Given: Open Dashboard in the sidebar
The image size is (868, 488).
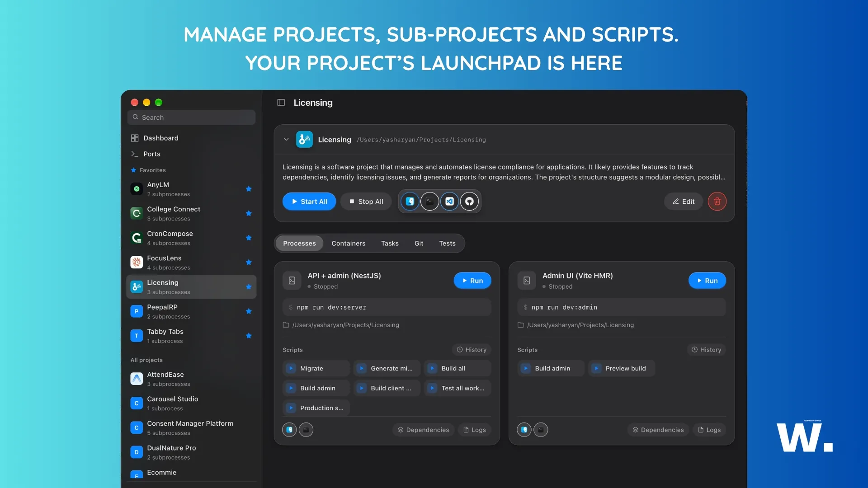Looking at the screenshot, I should [x=191, y=138].
